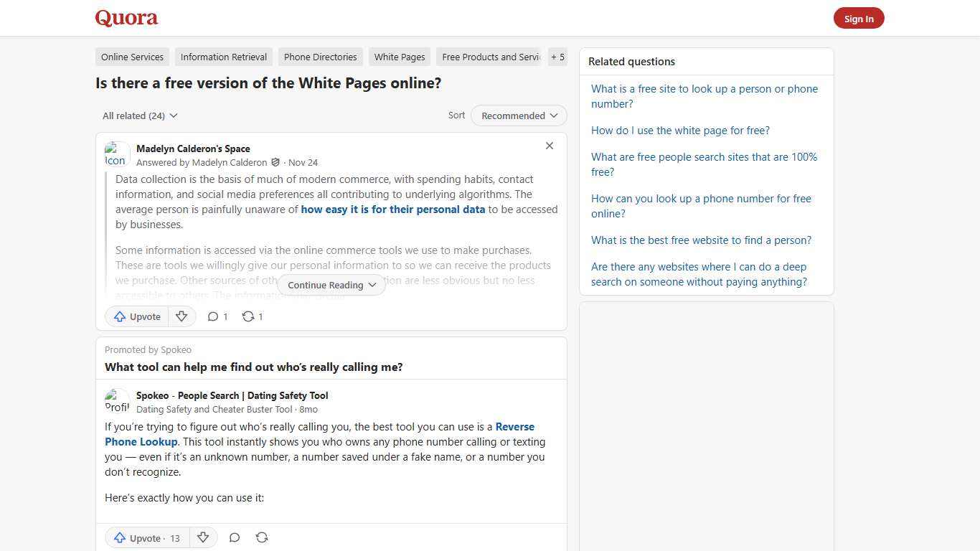Upvote Madelyn Calderon's answer
This screenshot has width=980, height=551.
136,316
